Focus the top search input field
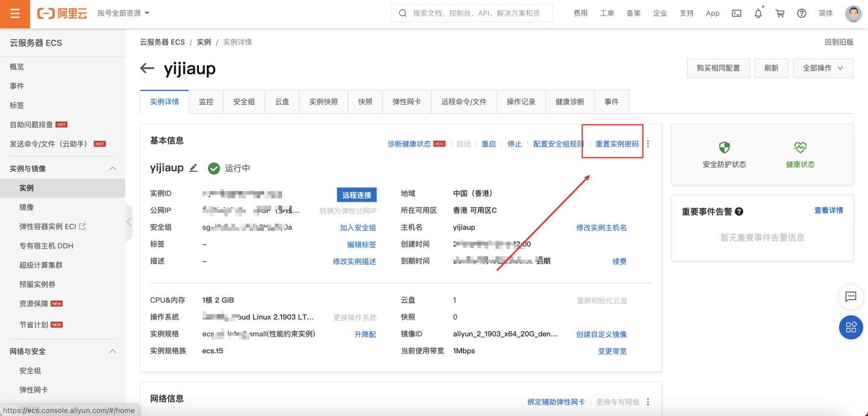Image resolution: width=868 pixels, height=416 pixels. tap(472, 13)
